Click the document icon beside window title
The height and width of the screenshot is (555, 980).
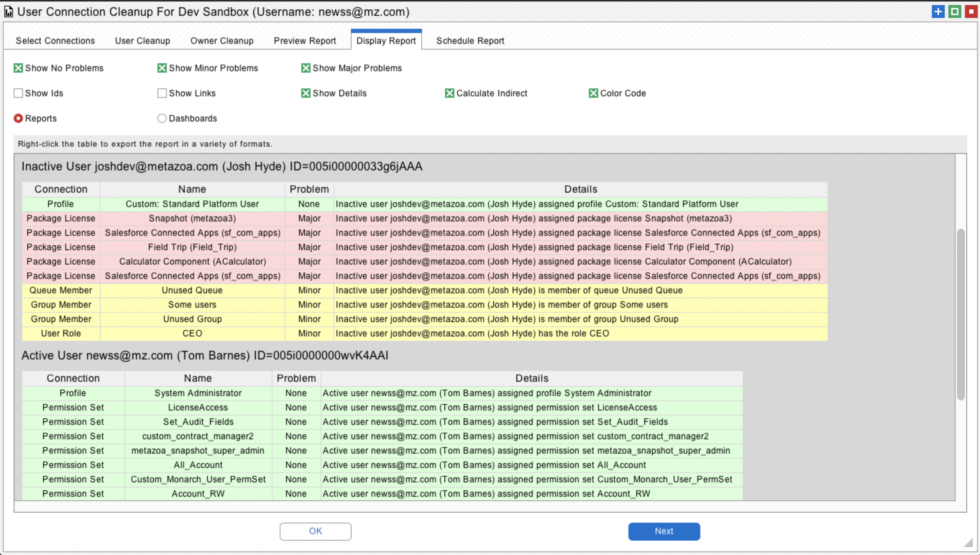coord(8,12)
